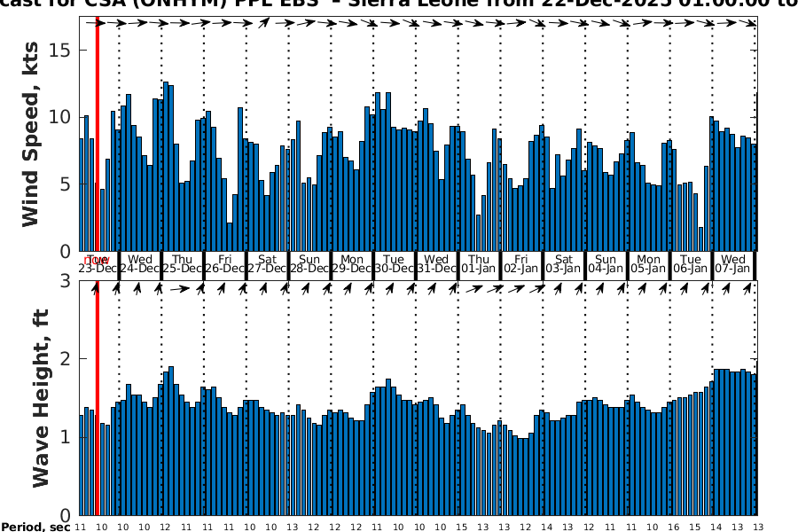Select the red 'now' marker in wind chart

(96, 133)
